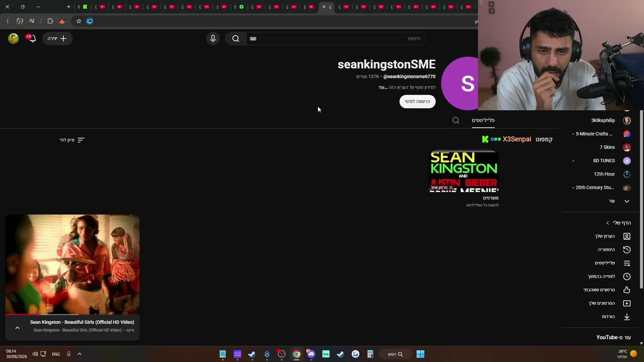Image resolution: width=644 pixels, height=362 pixels.
Task: Open the account avatar menu
Action: (14, 38)
